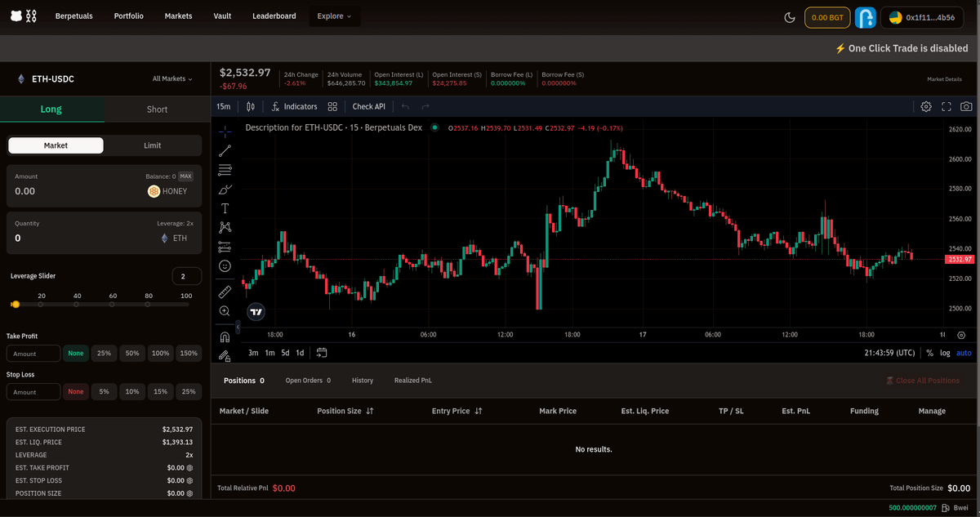
Task: Sort table by Position Size
Action: coord(345,411)
